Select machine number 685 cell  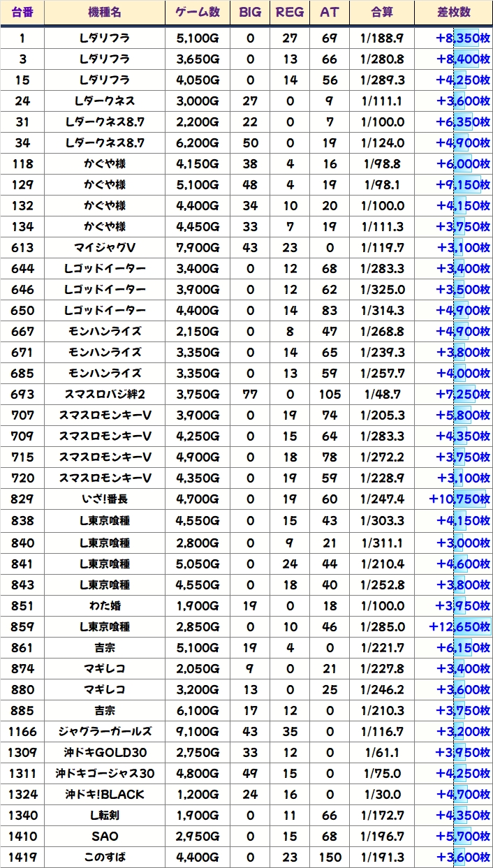(x=22, y=373)
